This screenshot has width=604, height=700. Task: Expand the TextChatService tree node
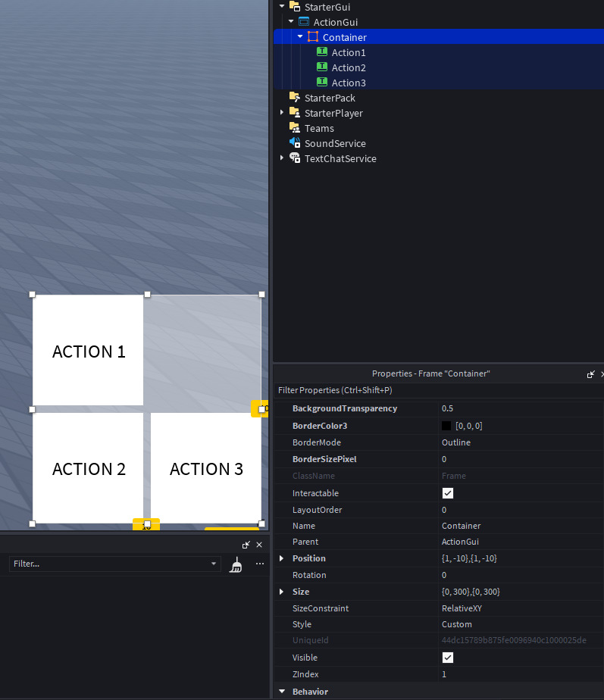point(281,158)
